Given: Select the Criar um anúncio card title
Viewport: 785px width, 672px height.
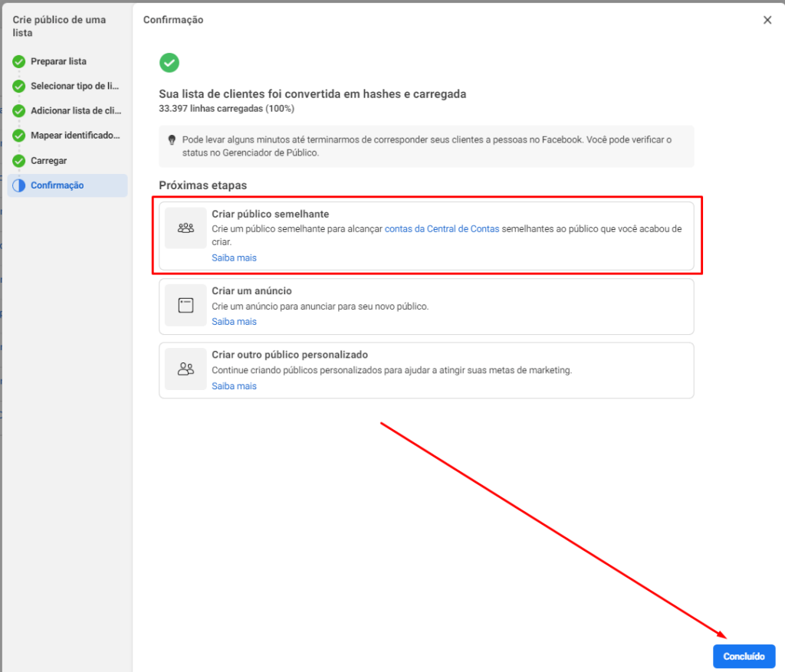Looking at the screenshot, I should tap(251, 290).
